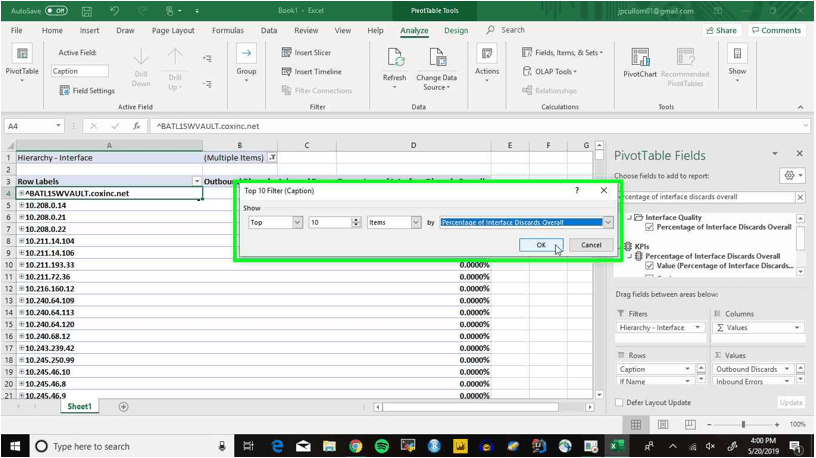Click the formula bar
This screenshot has height=458, width=816.
[x=479, y=126]
